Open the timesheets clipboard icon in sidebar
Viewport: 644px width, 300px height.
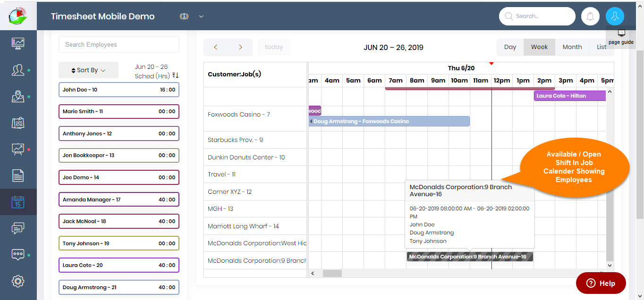pyautogui.click(x=18, y=123)
